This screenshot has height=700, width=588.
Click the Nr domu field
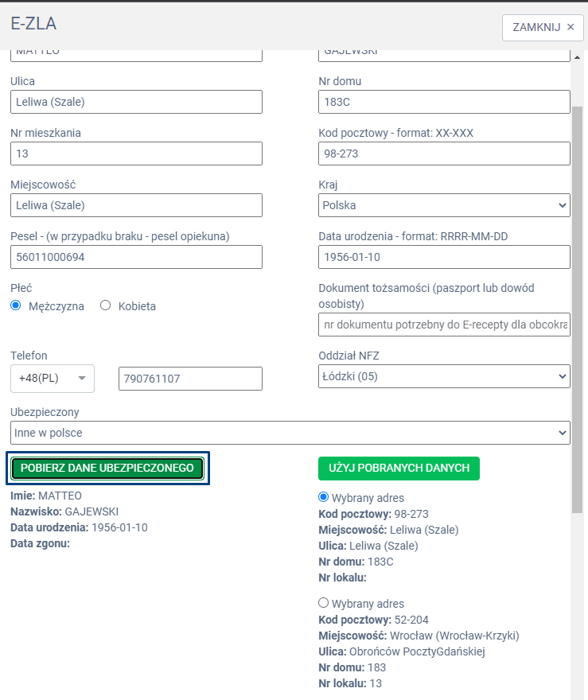click(x=444, y=102)
